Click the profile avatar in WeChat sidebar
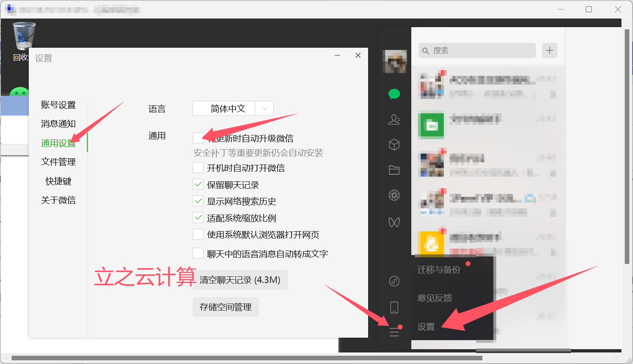Viewport: 633px width, 364px height. (x=394, y=61)
